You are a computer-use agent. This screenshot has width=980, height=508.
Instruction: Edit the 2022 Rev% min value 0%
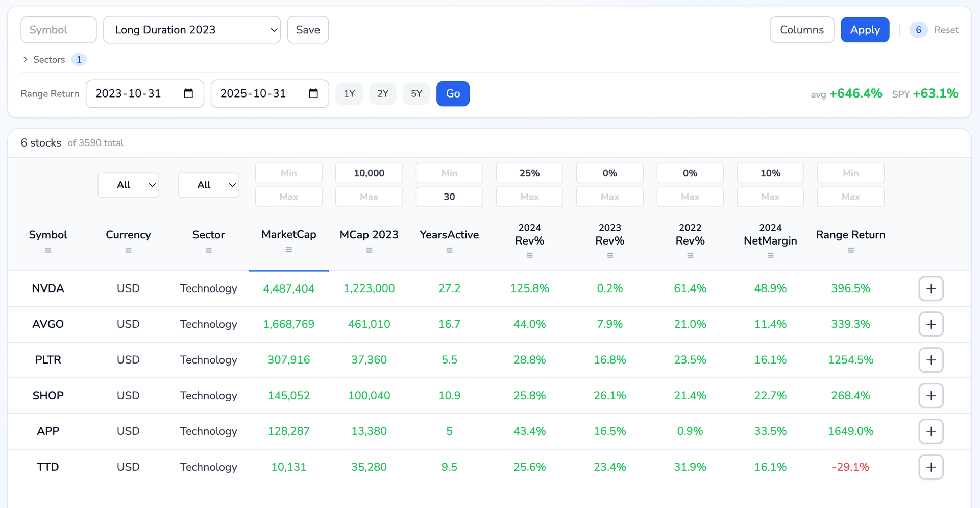690,173
